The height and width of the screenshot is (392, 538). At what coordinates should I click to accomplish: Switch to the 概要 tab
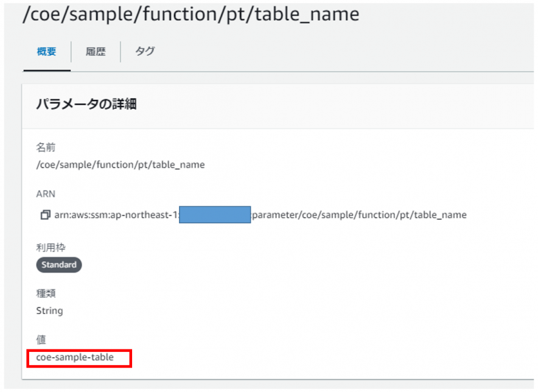click(46, 52)
